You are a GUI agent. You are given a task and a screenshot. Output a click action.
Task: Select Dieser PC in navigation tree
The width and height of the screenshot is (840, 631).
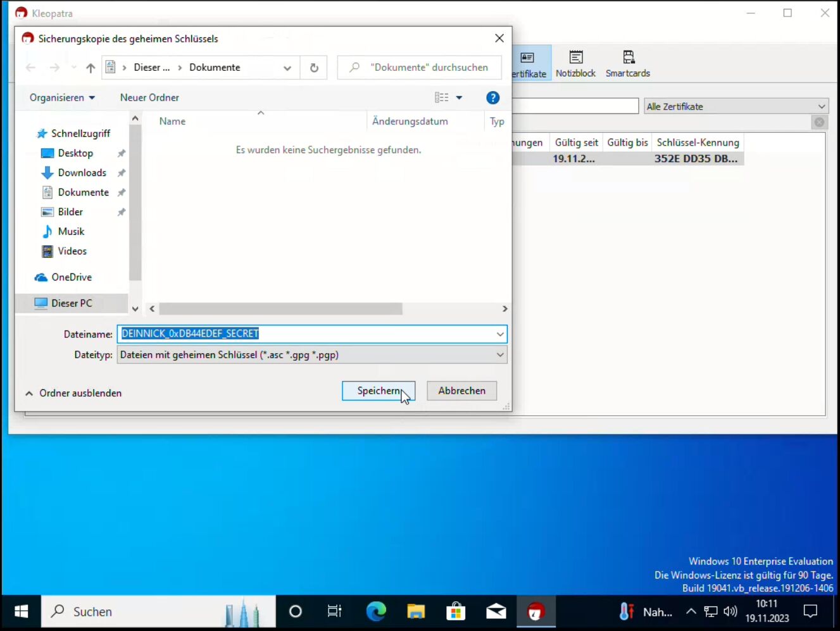[72, 303]
